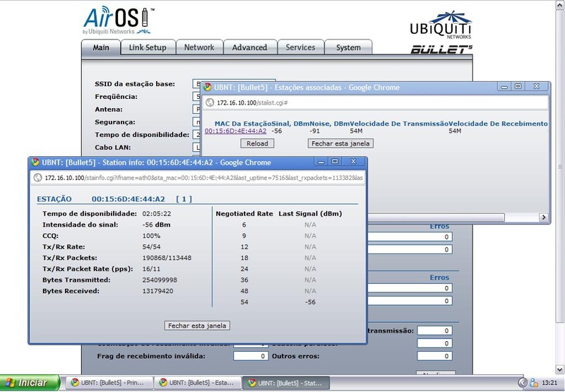Open the Main tab

(x=101, y=47)
